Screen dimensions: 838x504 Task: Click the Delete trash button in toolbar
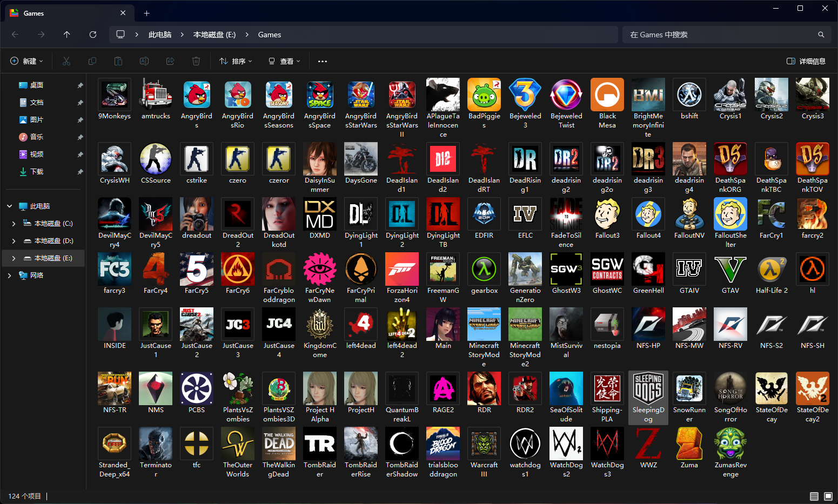(x=196, y=61)
